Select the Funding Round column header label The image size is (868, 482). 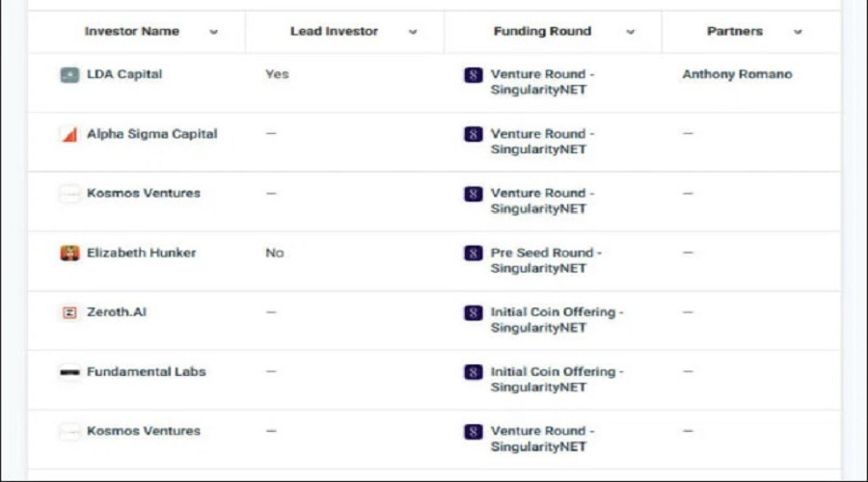coord(542,32)
